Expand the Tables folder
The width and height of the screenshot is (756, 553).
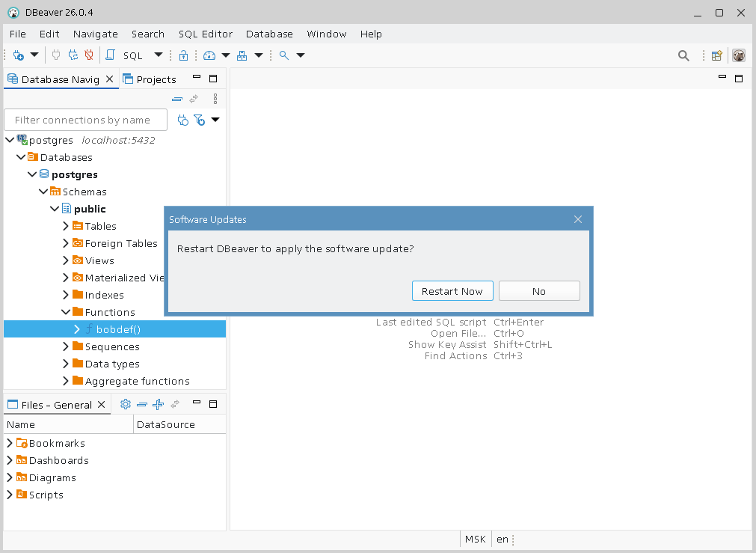66,226
